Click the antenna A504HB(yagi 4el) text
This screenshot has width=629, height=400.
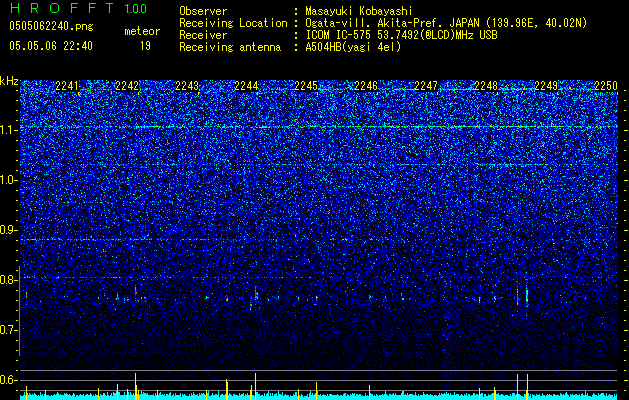click(x=353, y=47)
